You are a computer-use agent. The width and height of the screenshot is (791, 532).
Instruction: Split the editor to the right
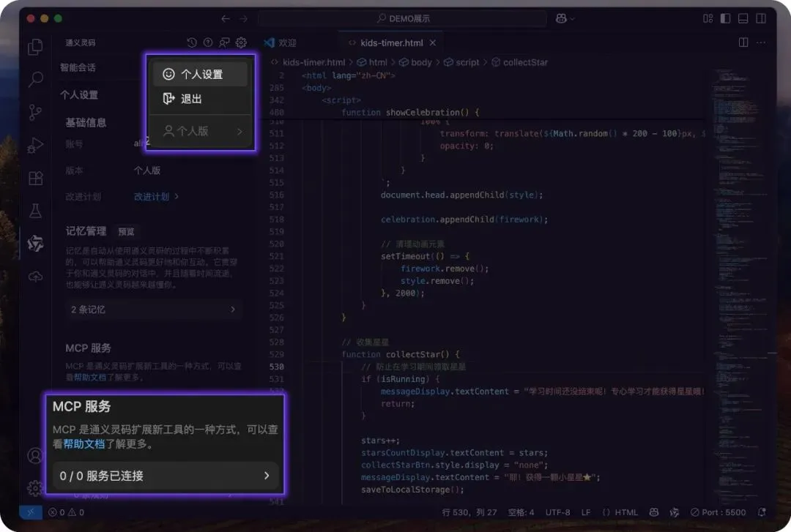743,43
